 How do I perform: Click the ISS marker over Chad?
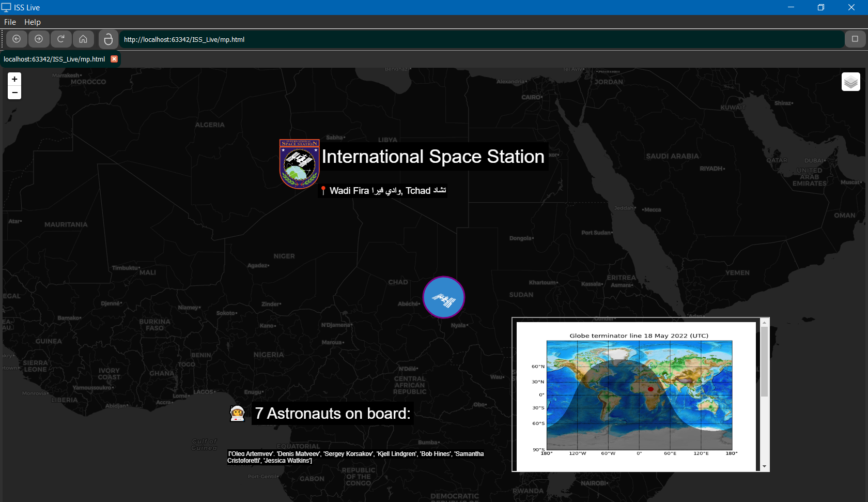(444, 297)
